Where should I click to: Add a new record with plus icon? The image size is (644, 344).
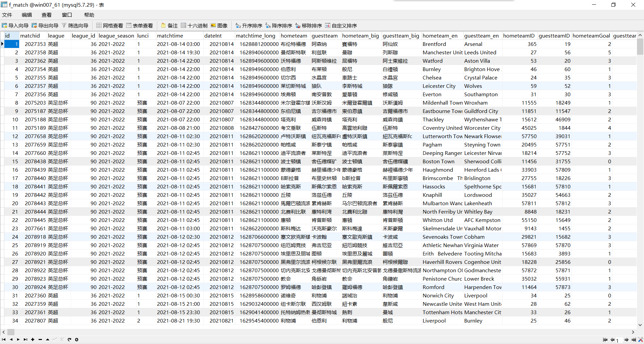click(x=33, y=339)
